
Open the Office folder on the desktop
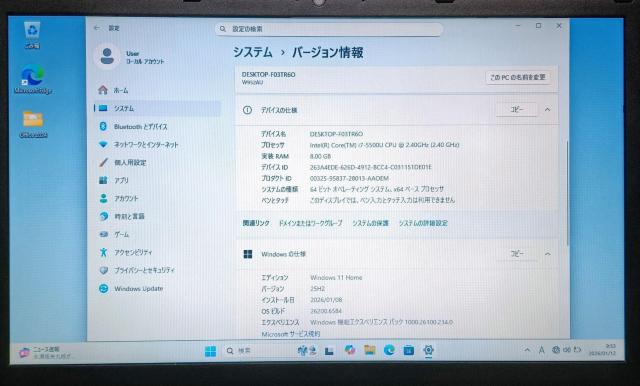coord(33,124)
